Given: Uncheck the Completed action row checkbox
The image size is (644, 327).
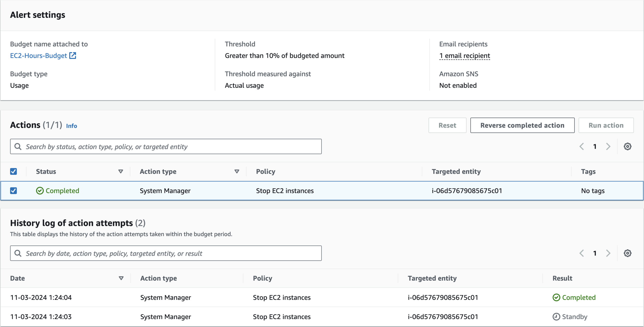Looking at the screenshot, I should [x=13, y=191].
